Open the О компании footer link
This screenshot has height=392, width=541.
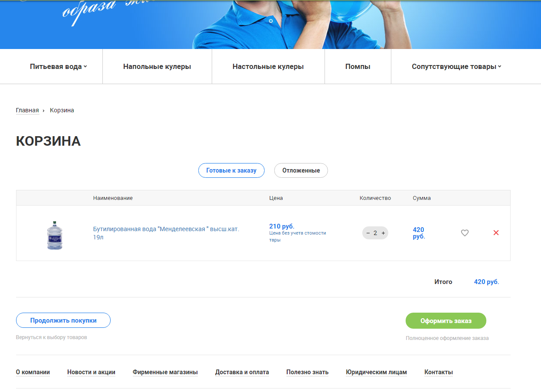[33, 372]
